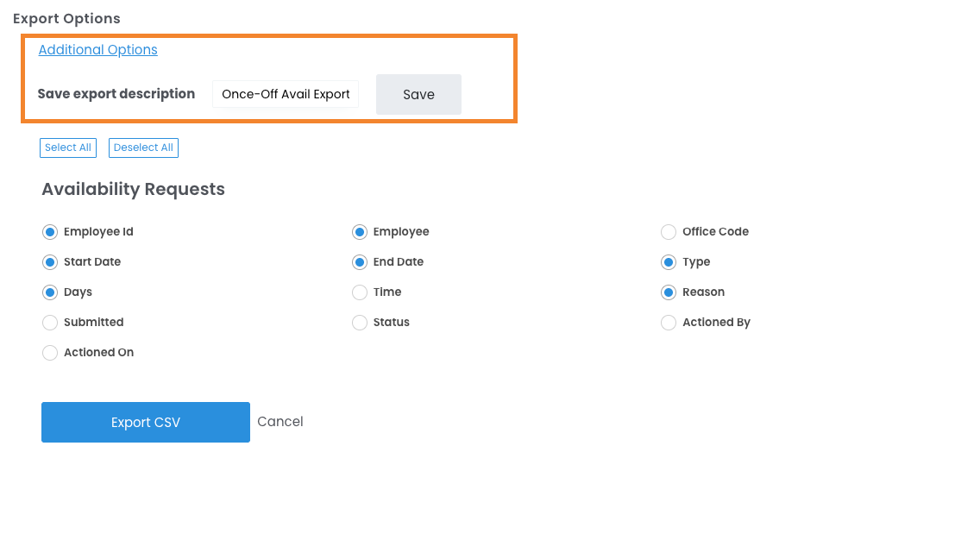Click the Select All button
980x534 pixels.
click(x=68, y=148)
